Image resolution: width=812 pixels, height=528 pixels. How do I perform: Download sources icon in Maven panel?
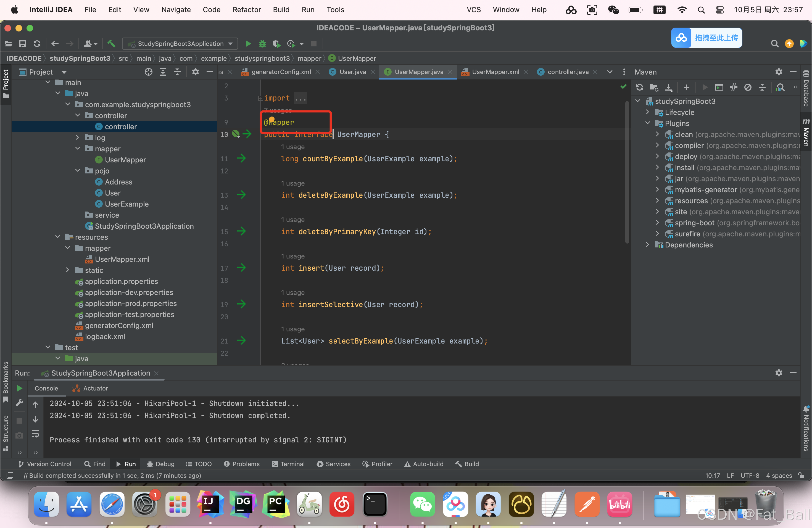tap(668, 87)
